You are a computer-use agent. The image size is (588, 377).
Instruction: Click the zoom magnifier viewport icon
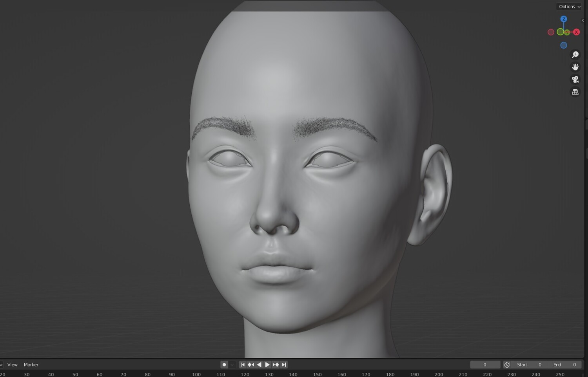575,55
